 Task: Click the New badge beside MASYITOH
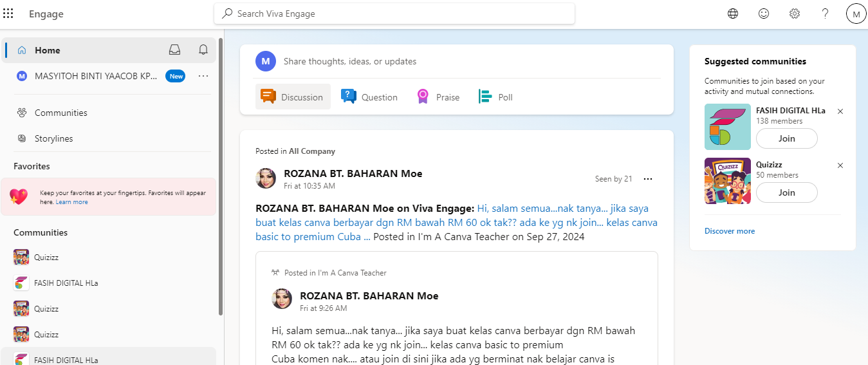(x=176, y=76)
